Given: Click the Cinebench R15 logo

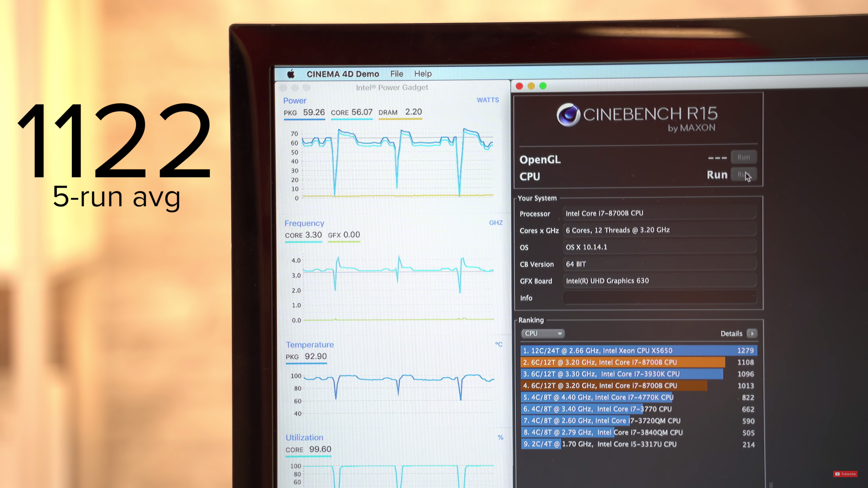Looking at the screenshot, I should click(637, 117).
